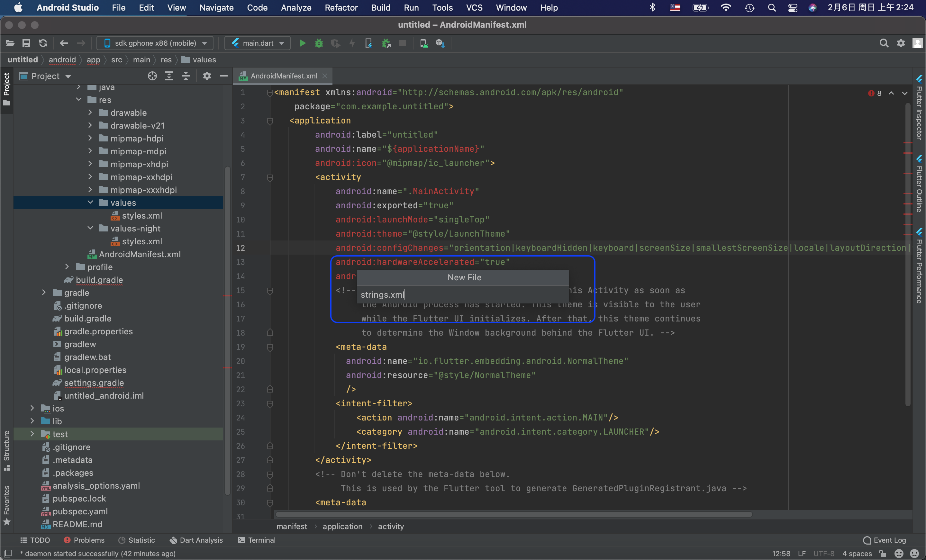Click the Project panel vertical scrollbar

[x=227, y=331]
